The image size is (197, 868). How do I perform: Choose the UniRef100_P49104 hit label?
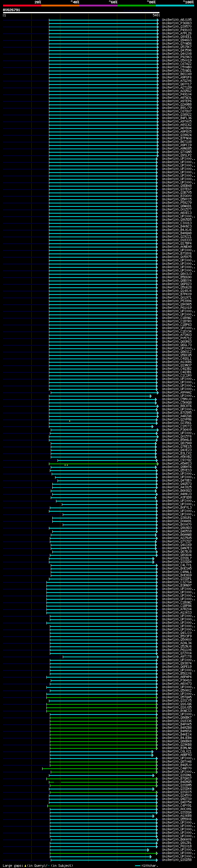(177, 94)
